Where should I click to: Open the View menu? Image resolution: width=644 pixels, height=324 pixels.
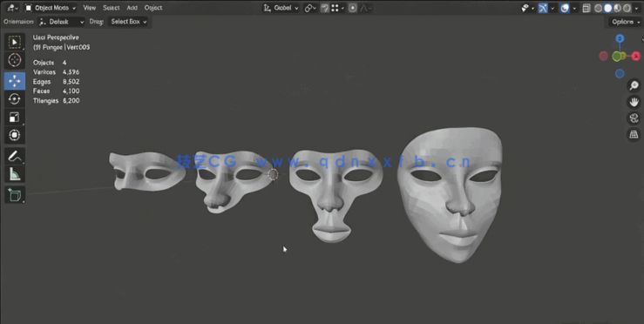point(89,8)
